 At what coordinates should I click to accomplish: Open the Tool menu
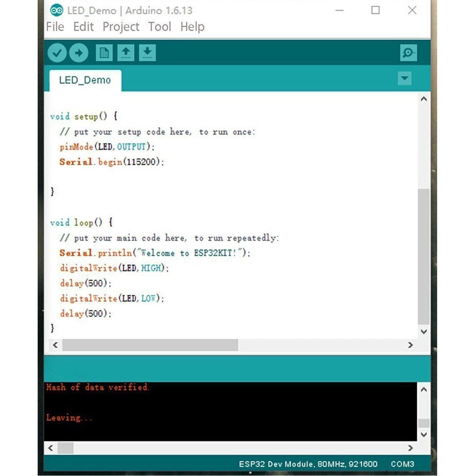(159, 27)
